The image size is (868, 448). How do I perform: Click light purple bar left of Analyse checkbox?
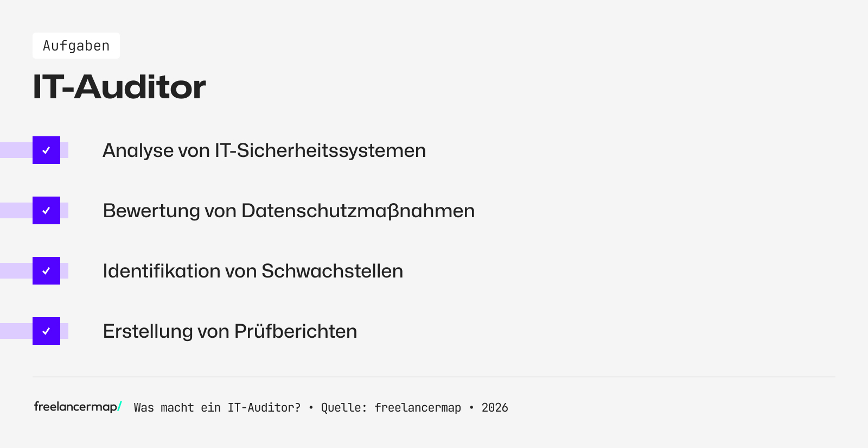[16, 150]
